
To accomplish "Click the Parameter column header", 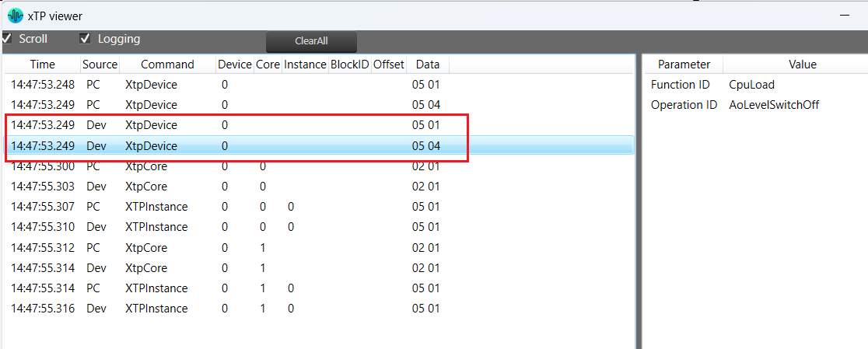I will 684,65.
